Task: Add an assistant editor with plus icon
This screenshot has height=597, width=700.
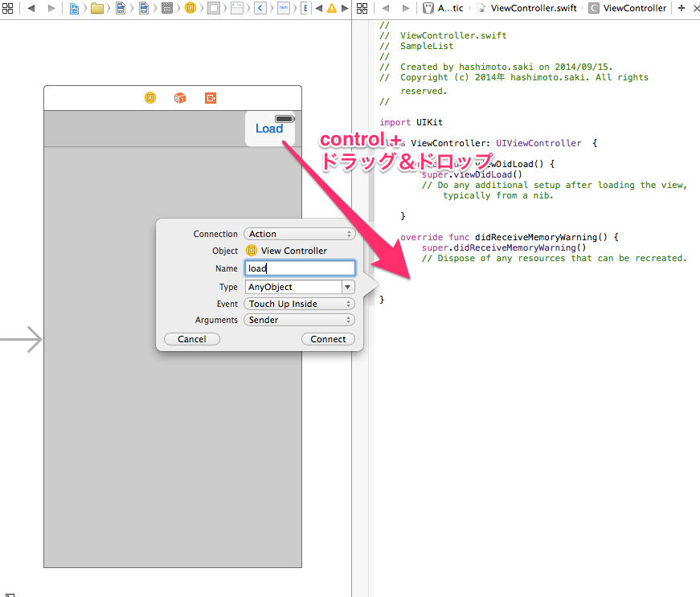Action: tap(681, 8)
